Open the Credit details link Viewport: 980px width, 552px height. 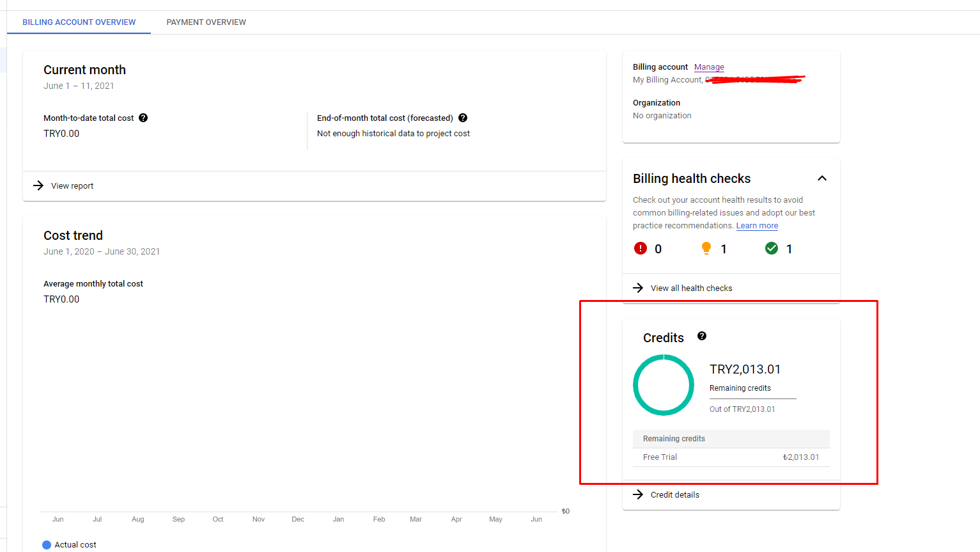675,495
